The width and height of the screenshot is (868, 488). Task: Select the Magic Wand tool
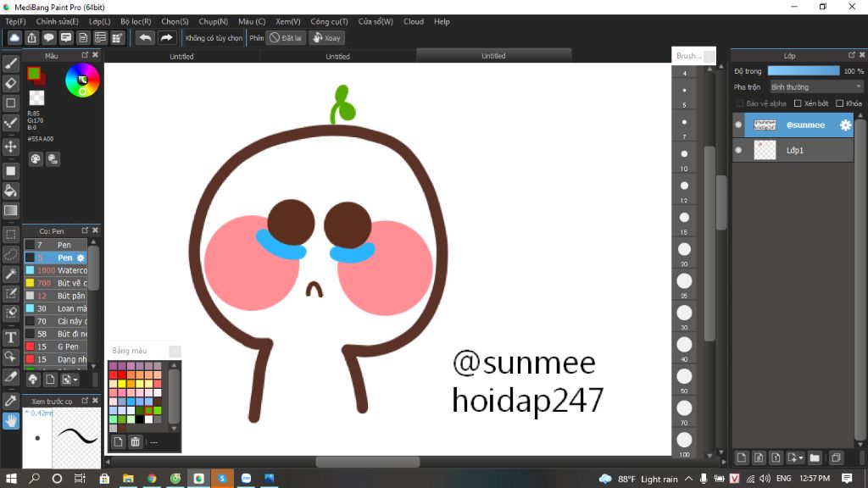click(10, 274)
